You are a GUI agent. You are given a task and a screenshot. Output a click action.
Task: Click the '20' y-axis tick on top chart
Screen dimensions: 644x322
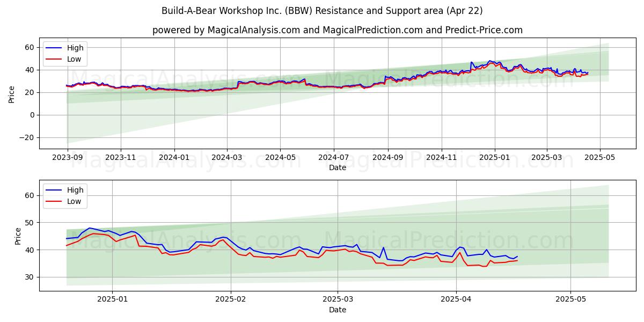click(x=30, y=93)
